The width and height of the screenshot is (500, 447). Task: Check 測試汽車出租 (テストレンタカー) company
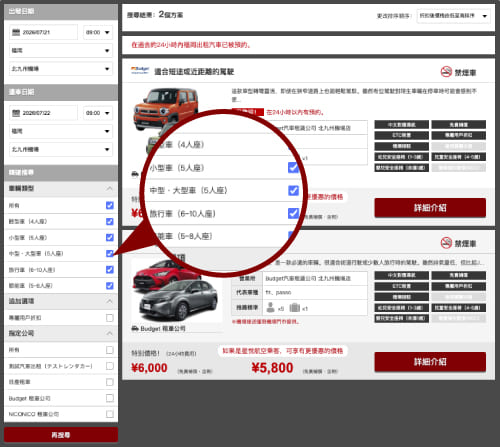click(x=110, y=366)
